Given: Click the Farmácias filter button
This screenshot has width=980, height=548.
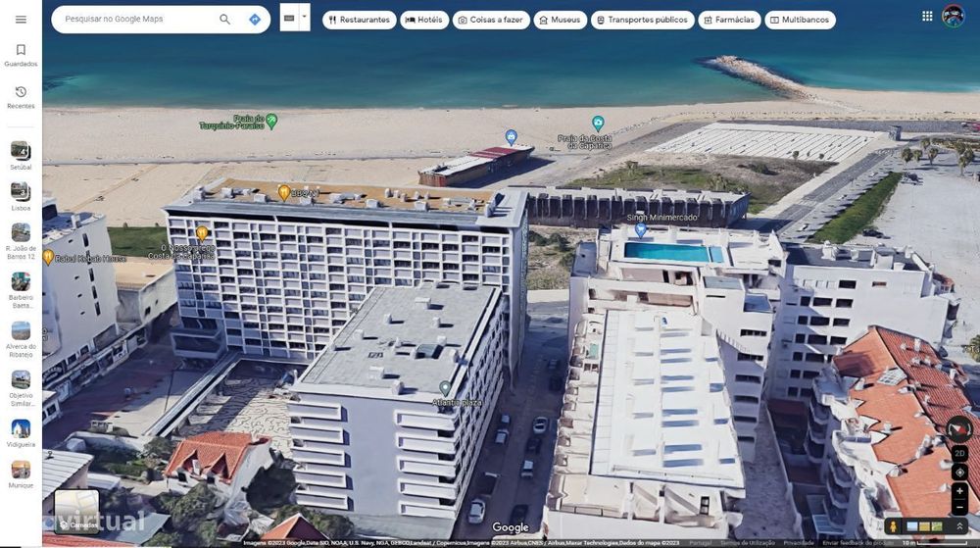Looking at the screenshot, I should pyautogui.click(x=729, y=20).
